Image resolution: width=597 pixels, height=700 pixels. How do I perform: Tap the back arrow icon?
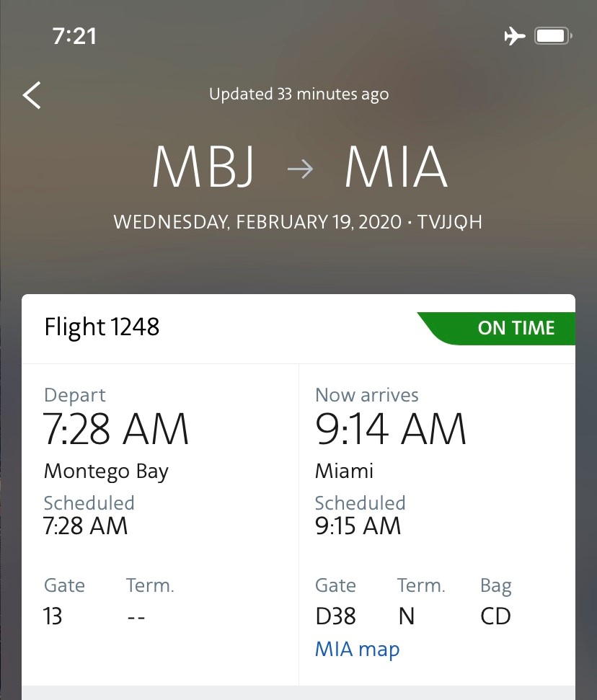pyautogui.click(x=32, y=95)
